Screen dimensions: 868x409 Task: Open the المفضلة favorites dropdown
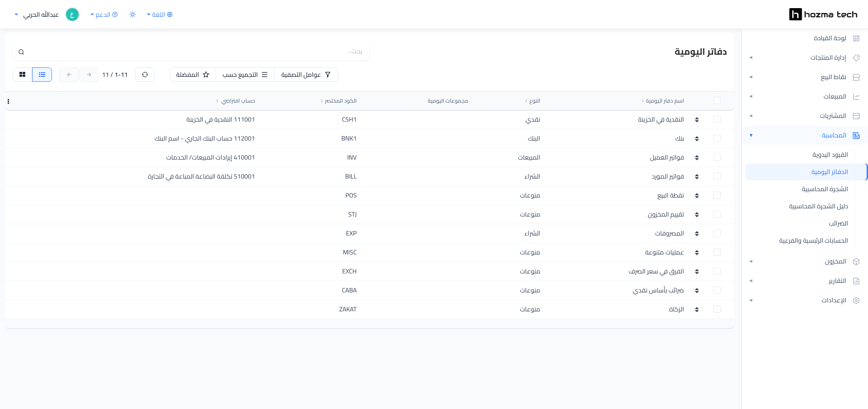pos(193,75)
